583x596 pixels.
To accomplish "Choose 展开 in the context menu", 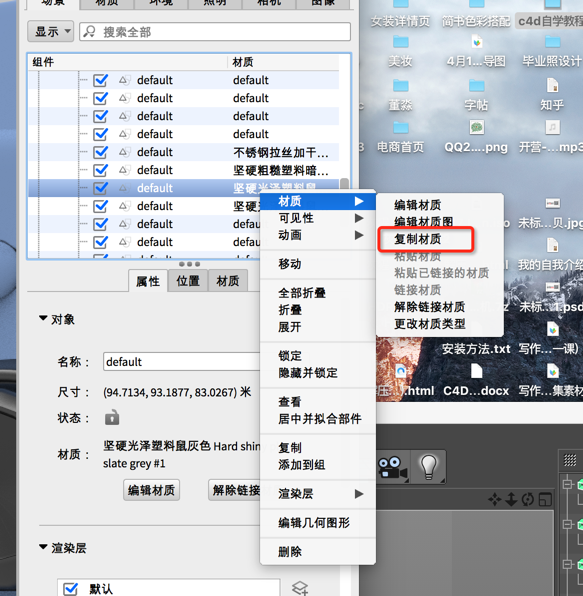I will click(290, 327).
